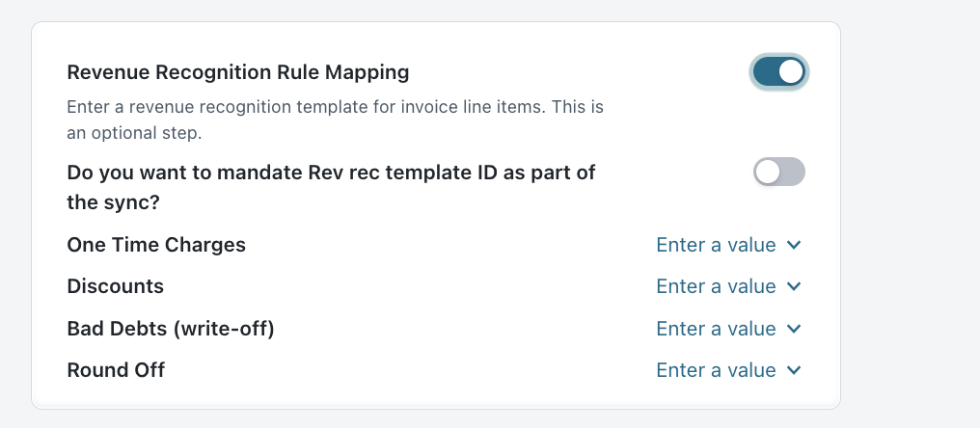Click the 'an optional step.' text line
Viewport: 980px width, 428px height.
pos(134,133)
